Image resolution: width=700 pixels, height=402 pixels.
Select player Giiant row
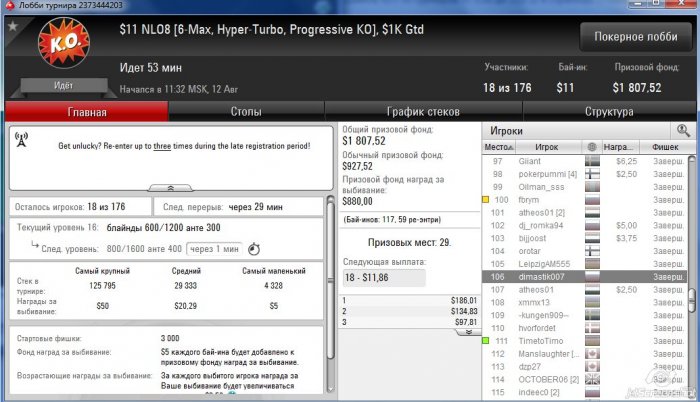(x=584, y=161)
